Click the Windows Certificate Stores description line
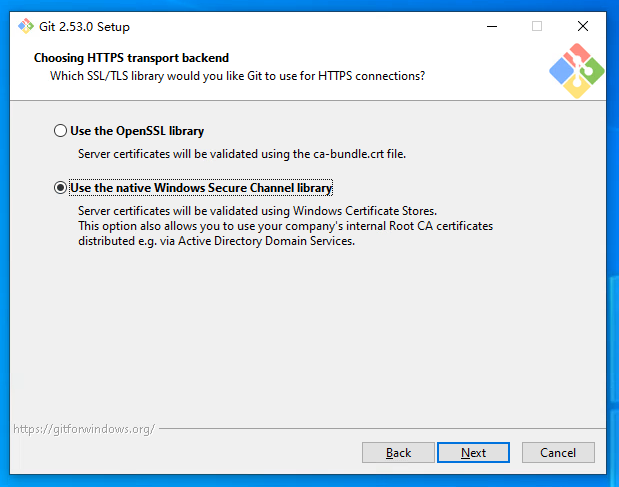Screen dimensions: 619x487 pos(257,211)
